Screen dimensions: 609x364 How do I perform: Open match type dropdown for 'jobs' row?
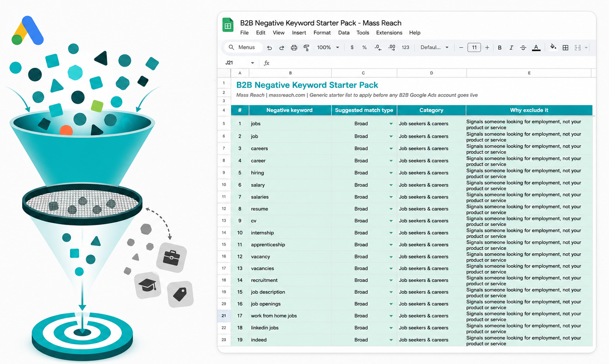click(391, 124)
